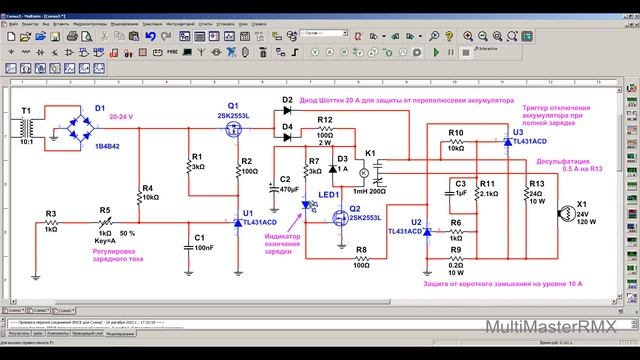
Task: Open the Справка menu
Action: tap(259, 24)
